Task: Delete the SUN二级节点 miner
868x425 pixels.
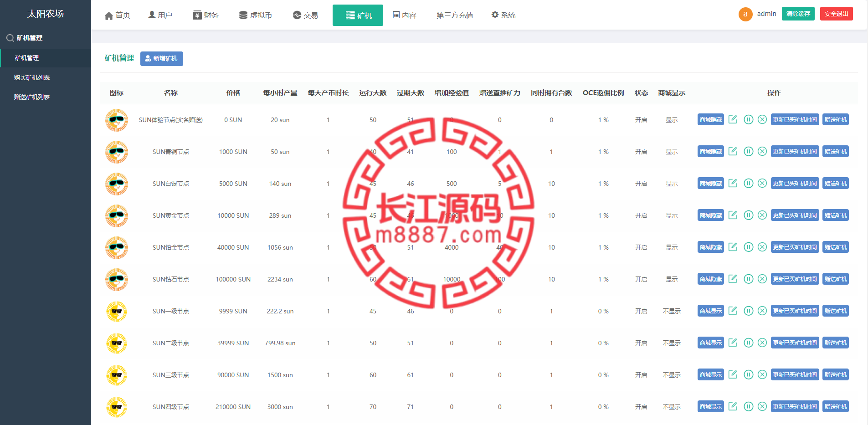Action: [x=762, y=343]
